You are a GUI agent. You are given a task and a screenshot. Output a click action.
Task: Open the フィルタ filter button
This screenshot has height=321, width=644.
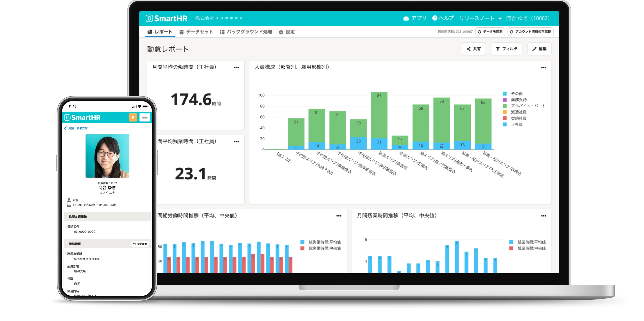click(x=506, y=49)
